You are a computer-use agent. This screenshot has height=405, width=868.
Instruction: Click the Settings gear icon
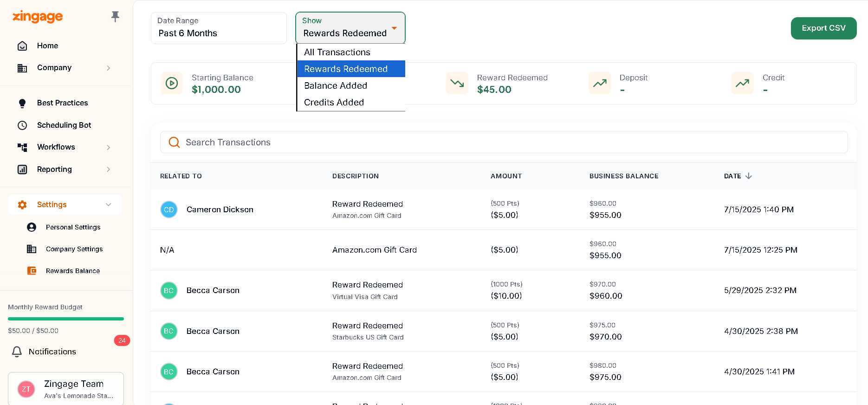[22, 205]
